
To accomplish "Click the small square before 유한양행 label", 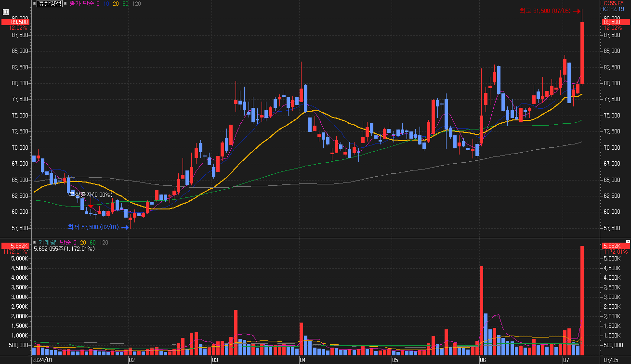I will 34,3.
